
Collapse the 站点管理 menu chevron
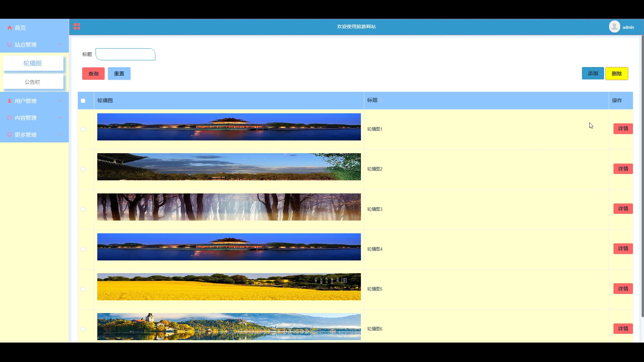[x=60, y=45]
